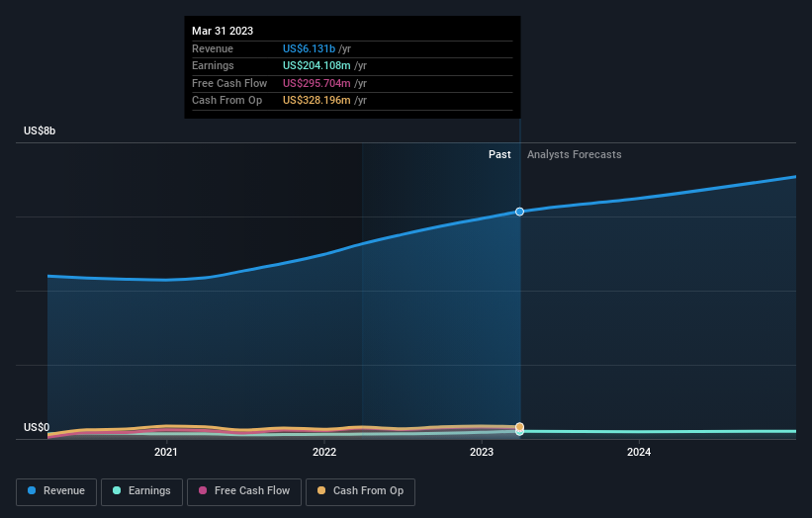812x518 pixels.
Task: Click the Revenue data point on Mar 31 2023
Action: (519, 212)
